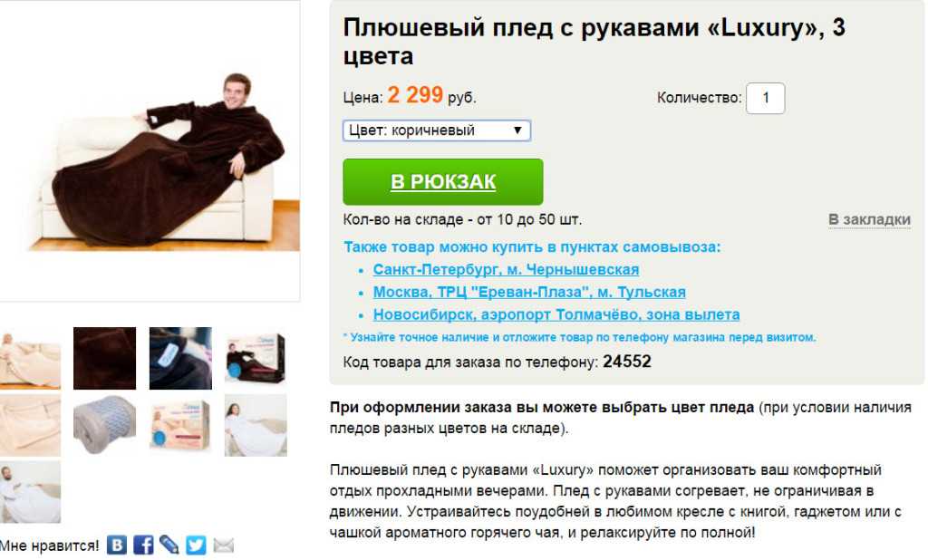This screenshot has height=560, width=928.
Task: View the man in white blanket thumbnail
Action: click(30, 492)
